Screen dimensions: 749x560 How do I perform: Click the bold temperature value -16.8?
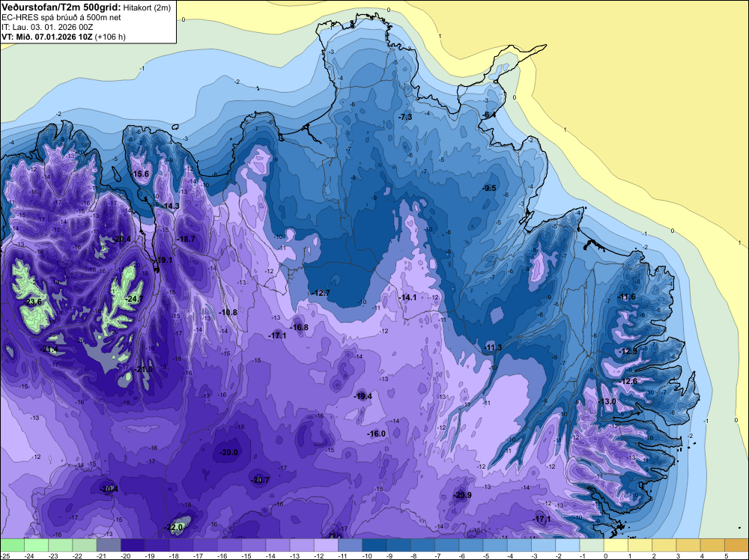[299, 327]
